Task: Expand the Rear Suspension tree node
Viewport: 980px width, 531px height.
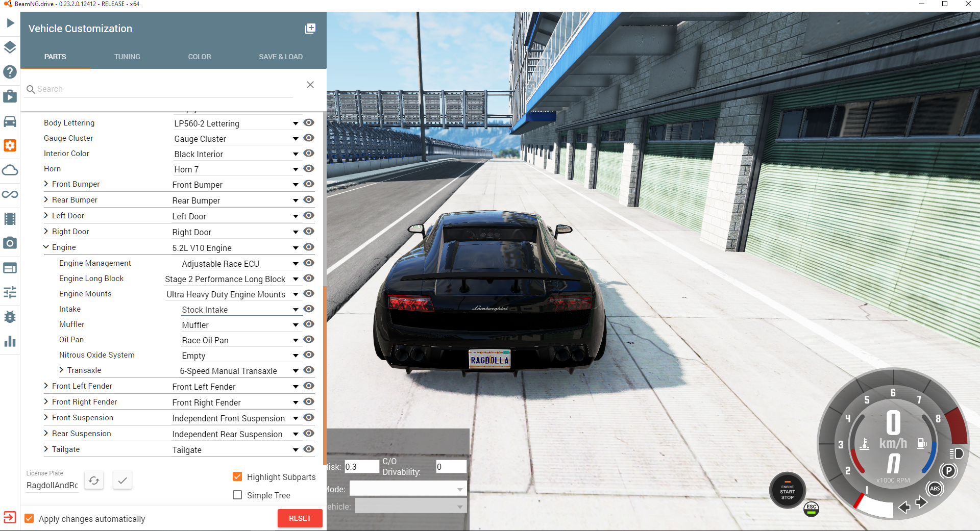Action: pyautogui.click(x=46, y=433)
